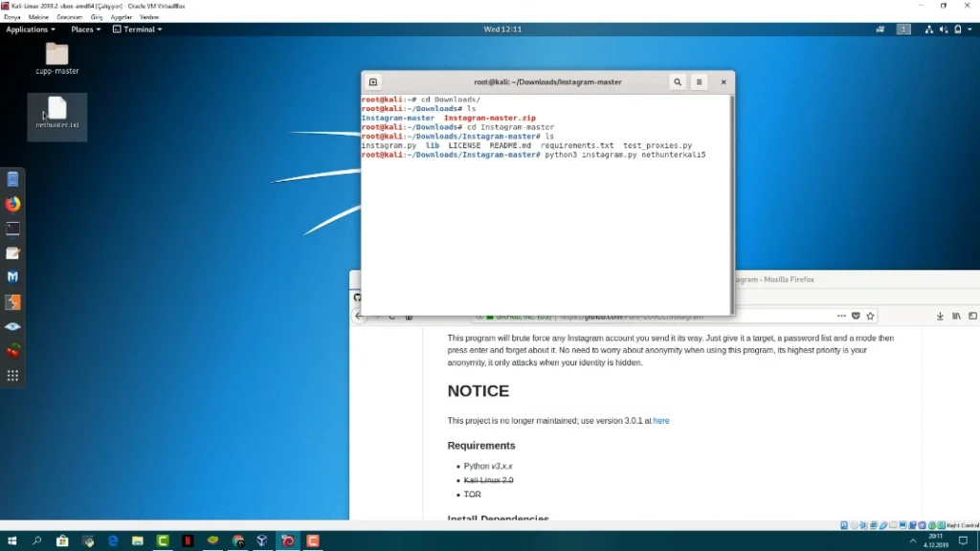Open Windows taskbar search
980x551 pixels.
pos(37,541)
